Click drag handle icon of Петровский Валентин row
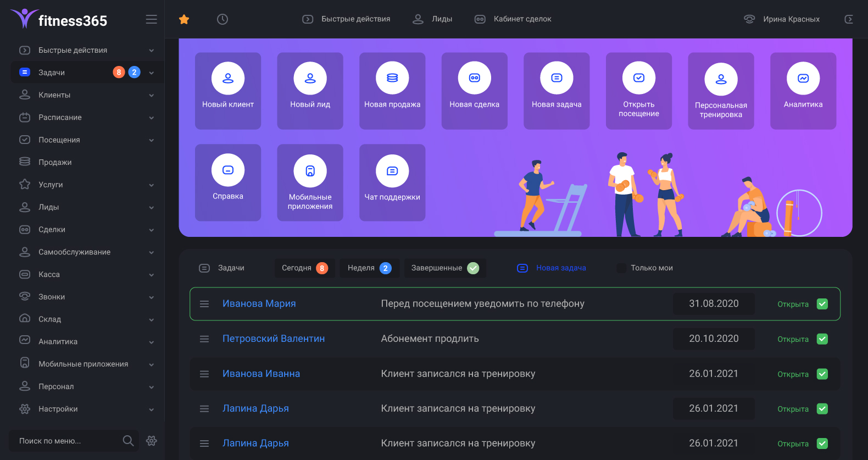The image size is (868, 460). point(204,339)
